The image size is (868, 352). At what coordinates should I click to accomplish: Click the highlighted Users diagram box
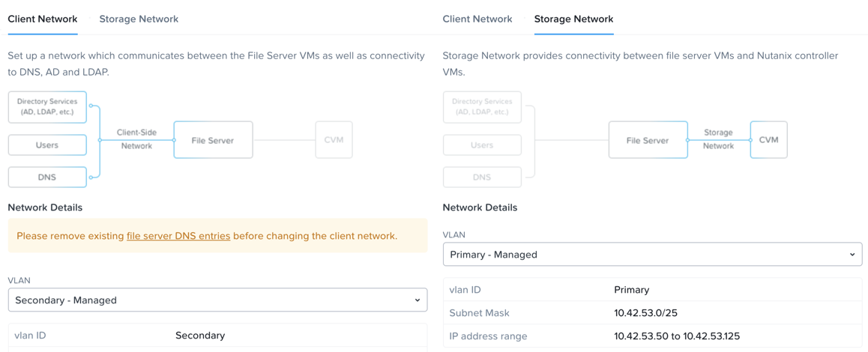click(48, 145)
